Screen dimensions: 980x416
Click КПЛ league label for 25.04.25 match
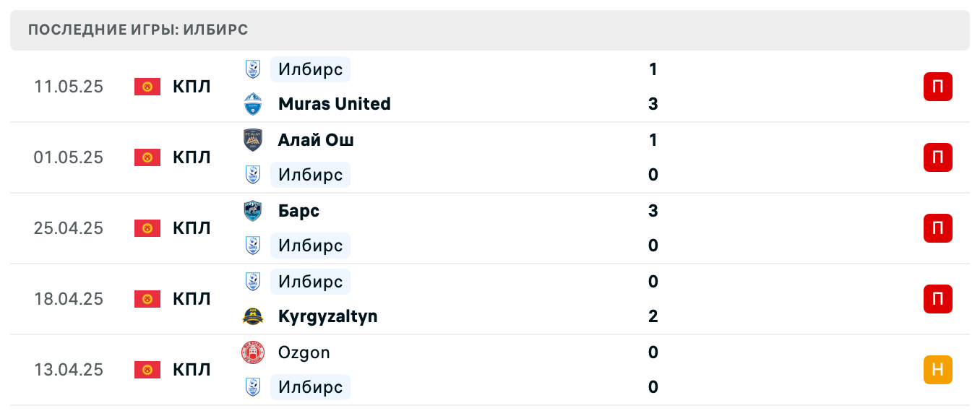coord(192,228)
